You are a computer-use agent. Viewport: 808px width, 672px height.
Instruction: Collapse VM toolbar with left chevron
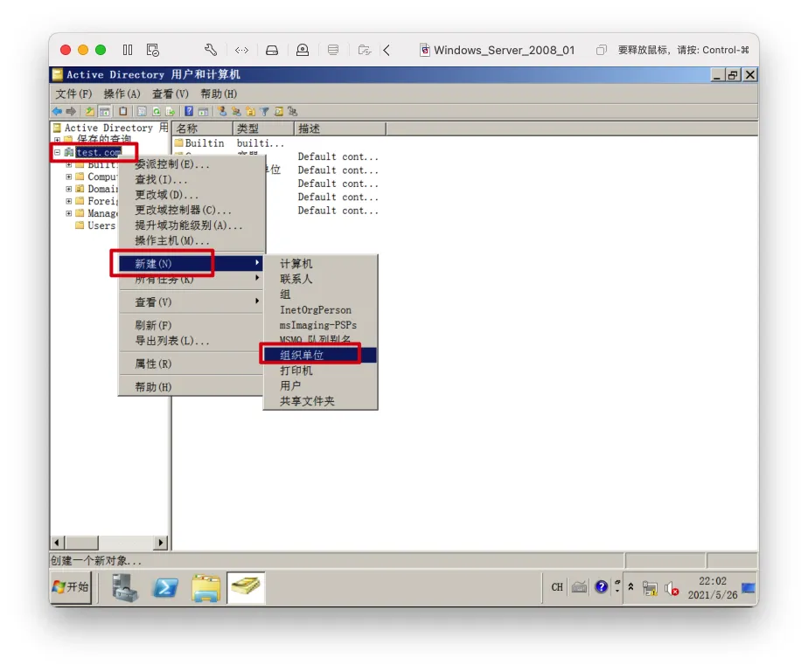(387, 50)
